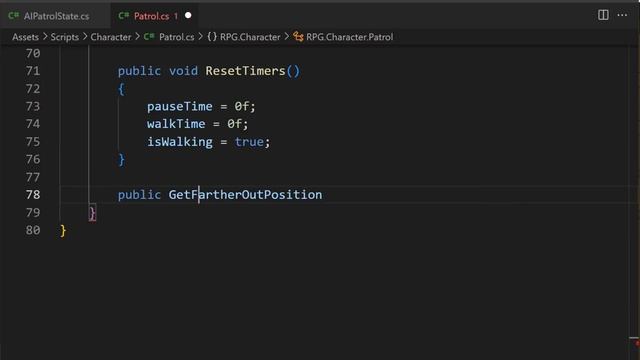Click the '0f' value on line 74
Viewport: 640px width, 360px height.
[234, 124]
